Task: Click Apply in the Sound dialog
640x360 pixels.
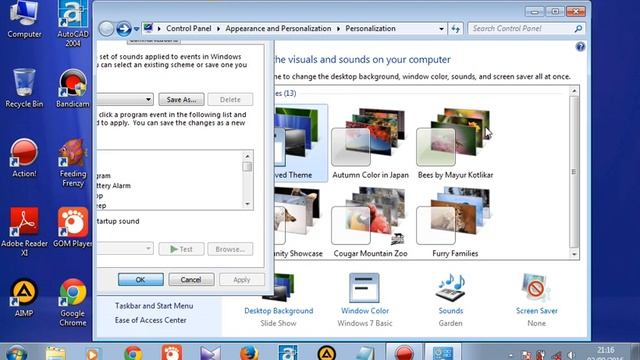Action: (x=242, y=280)
